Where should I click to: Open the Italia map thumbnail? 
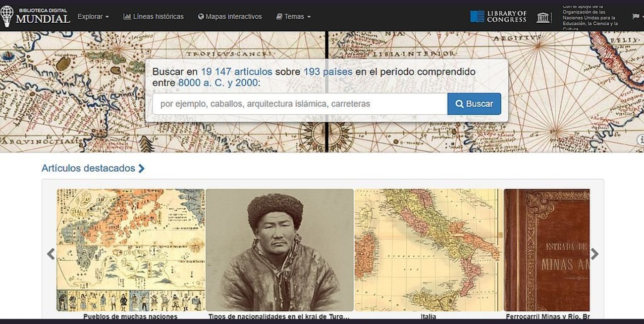[x=428, y=250]
